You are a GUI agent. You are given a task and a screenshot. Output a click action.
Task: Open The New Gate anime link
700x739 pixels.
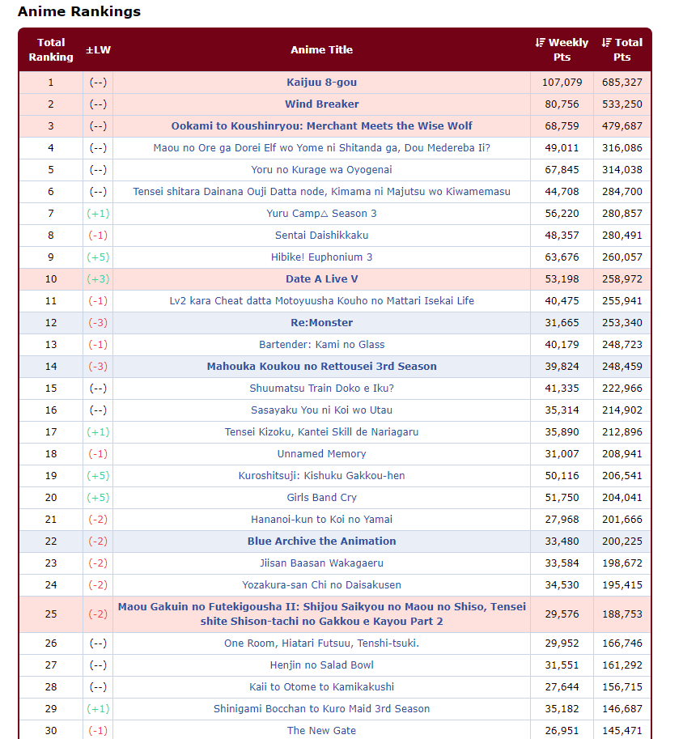click(x=322, y=731)
